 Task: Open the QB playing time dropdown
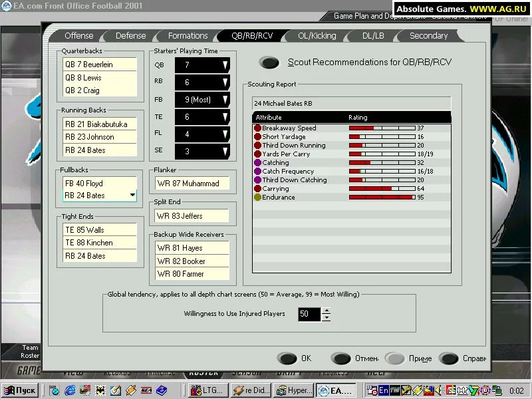tap(202, 65)
